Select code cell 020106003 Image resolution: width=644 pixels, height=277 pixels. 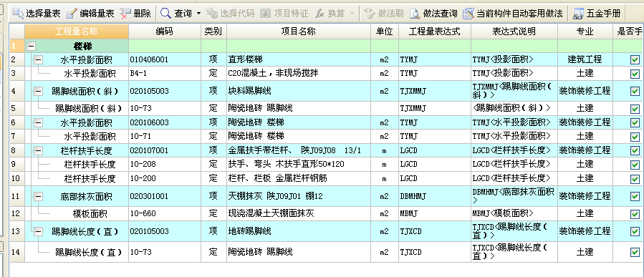[165, 122]
